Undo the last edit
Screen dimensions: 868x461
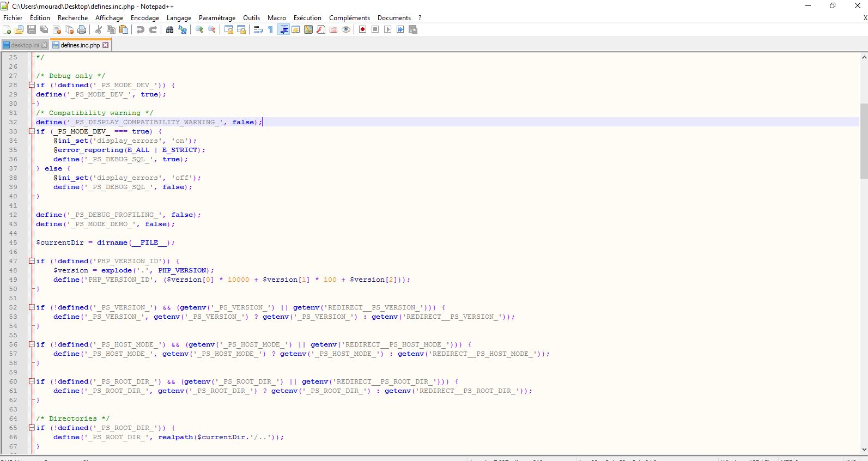[x=141, y=29]
